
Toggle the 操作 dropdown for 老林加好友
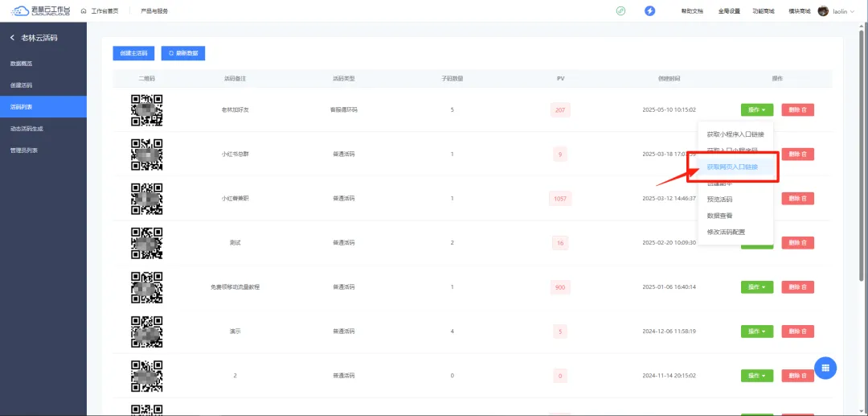(x=757, y=109)
